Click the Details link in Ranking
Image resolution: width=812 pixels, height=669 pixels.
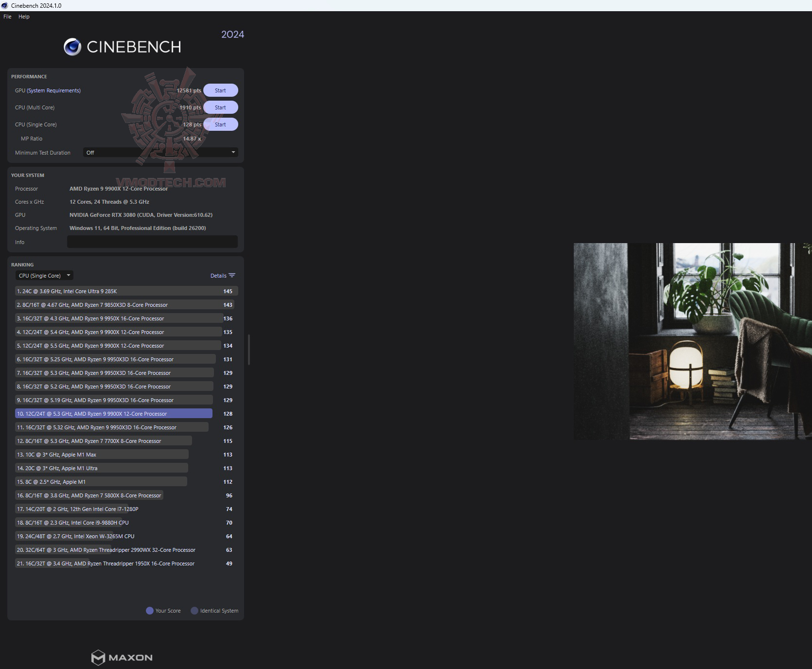click(x=218, y=276)
